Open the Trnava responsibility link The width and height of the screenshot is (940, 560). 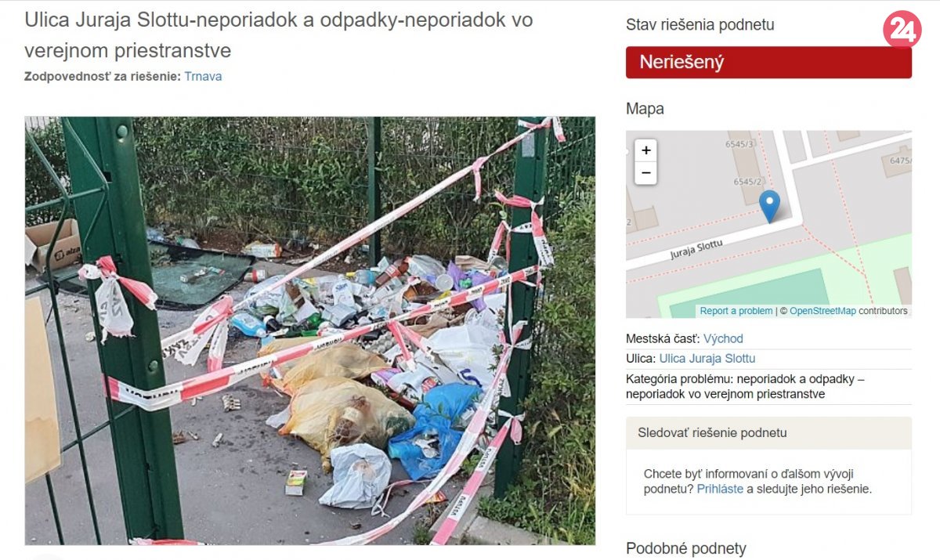(x=203, y=77)
